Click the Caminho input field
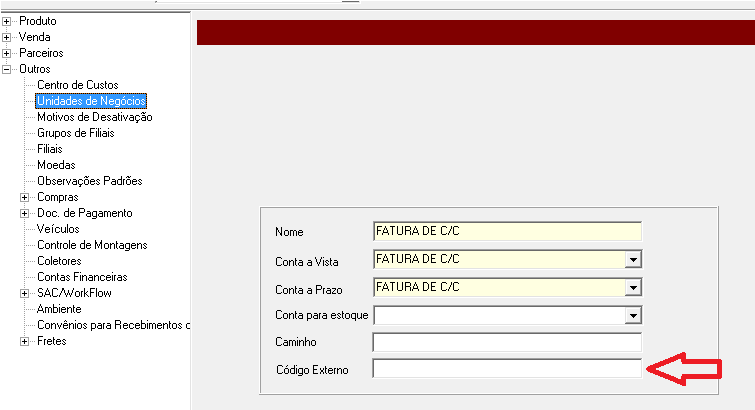Image resolution: width=755 pixels, height=410 pixels. 507,342
